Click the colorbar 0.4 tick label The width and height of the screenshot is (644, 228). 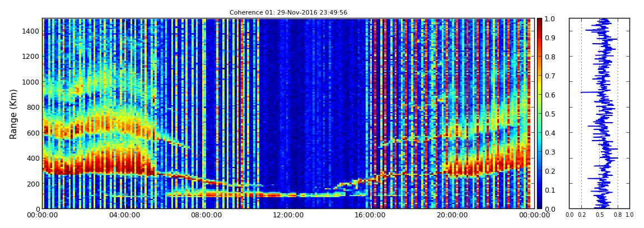(550, 133)
